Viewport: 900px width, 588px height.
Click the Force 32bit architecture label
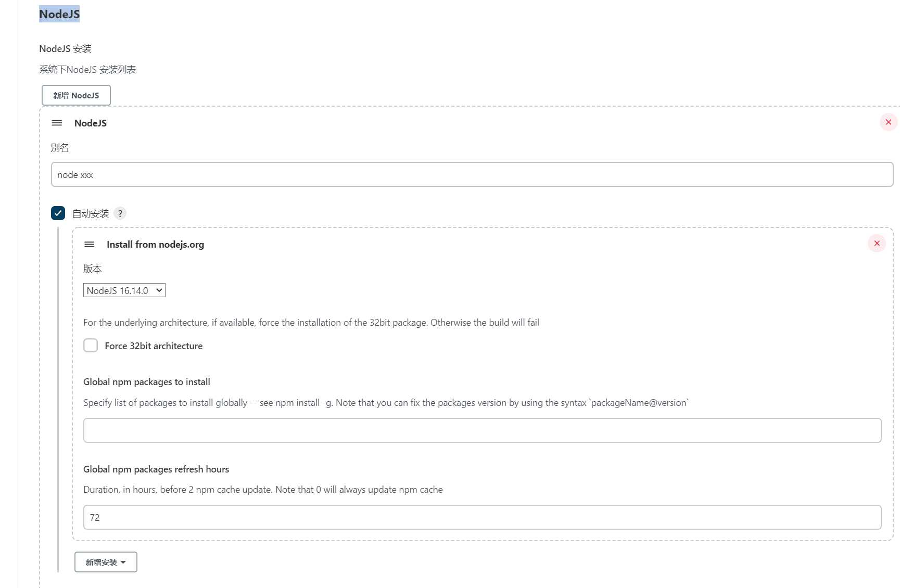tap(154, 346)
